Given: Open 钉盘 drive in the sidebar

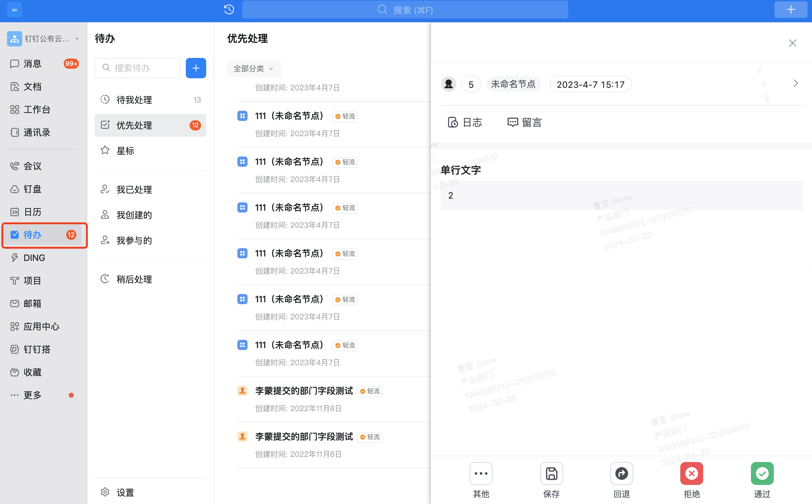Looking at the screenshot, I should coord(43,189).
